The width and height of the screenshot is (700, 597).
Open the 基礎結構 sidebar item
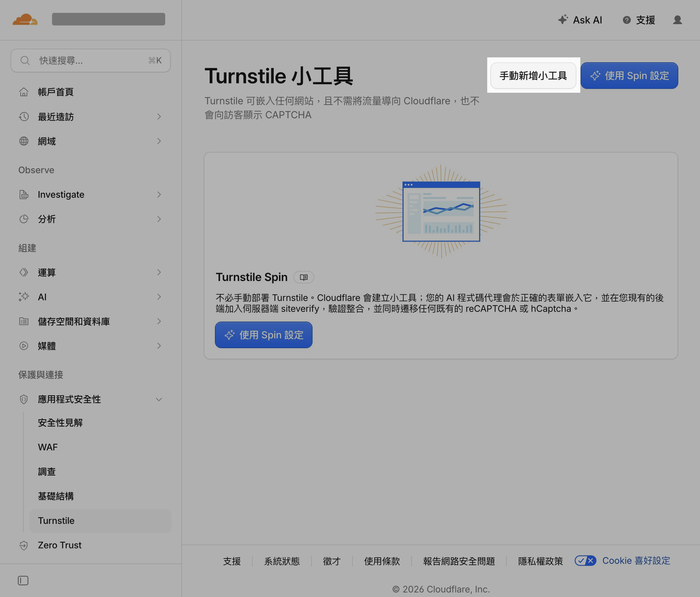pyautogui.click(x=100, y=496)
